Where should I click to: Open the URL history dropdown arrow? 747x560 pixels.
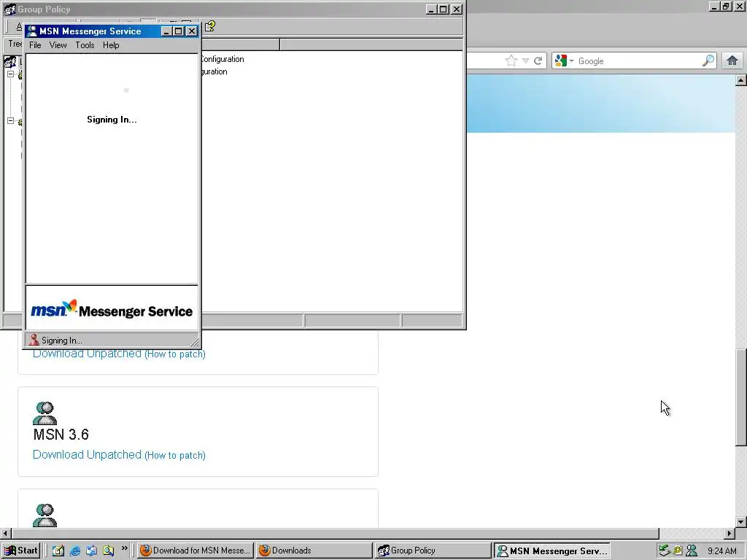pos(525,61)
